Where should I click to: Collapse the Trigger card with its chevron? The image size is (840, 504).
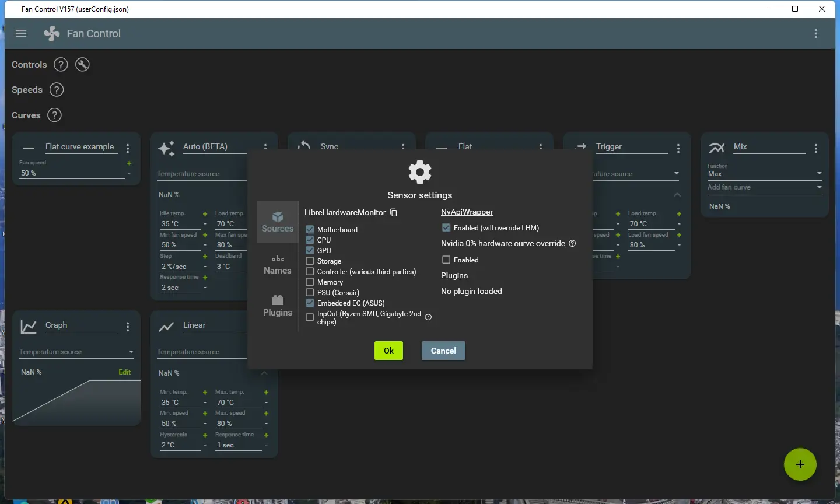pos(677,195)
